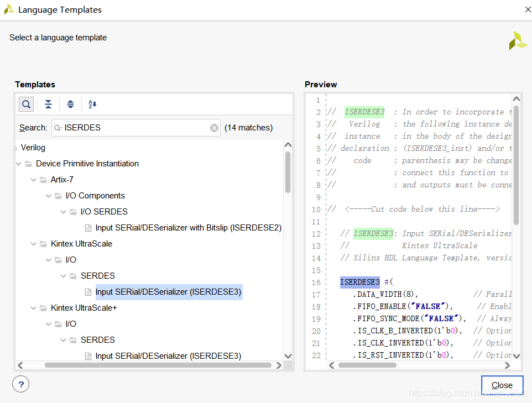Click the preview vertical scrollbar thumb

(x=517, y=165)
